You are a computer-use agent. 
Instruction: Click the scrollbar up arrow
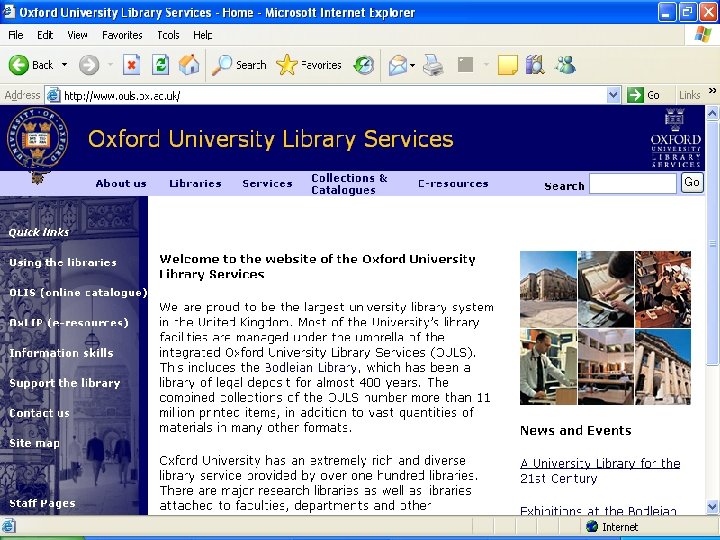712,112
